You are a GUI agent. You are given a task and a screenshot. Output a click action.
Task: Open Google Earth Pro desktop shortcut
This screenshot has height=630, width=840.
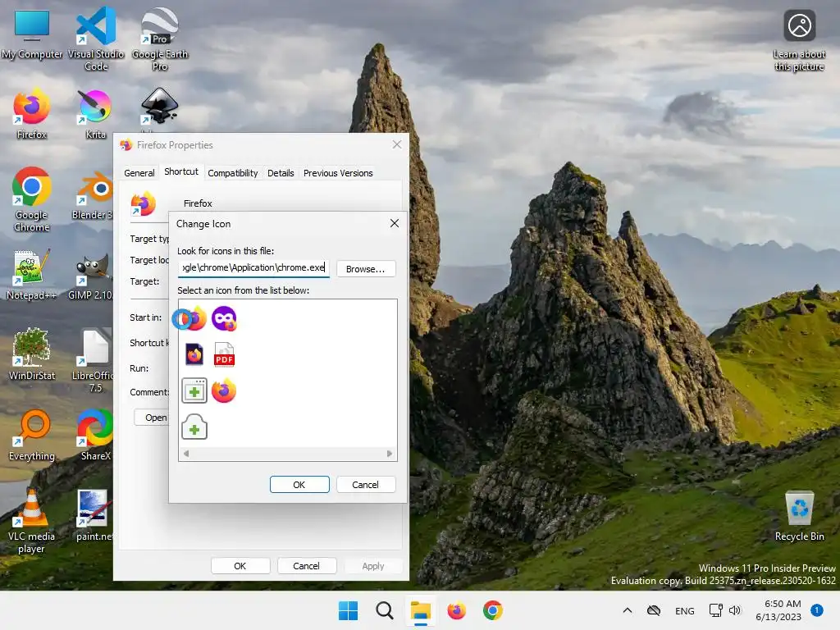(160, 39)
